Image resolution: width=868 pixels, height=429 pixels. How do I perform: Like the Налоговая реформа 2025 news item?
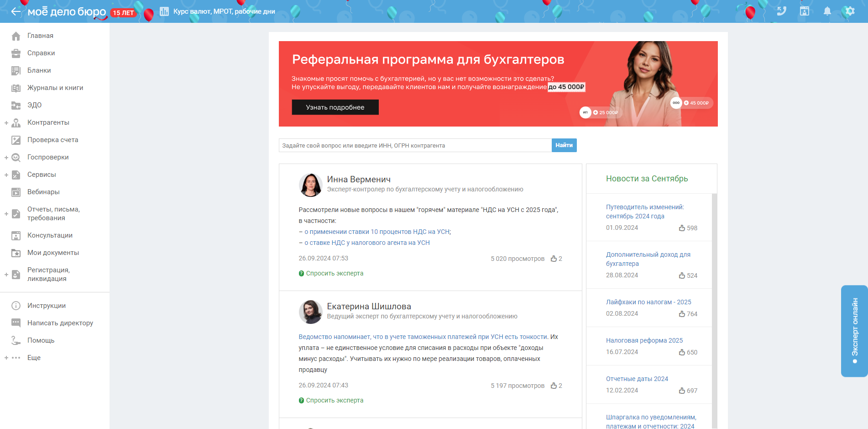pyautogui.click(x=682, y=352)
